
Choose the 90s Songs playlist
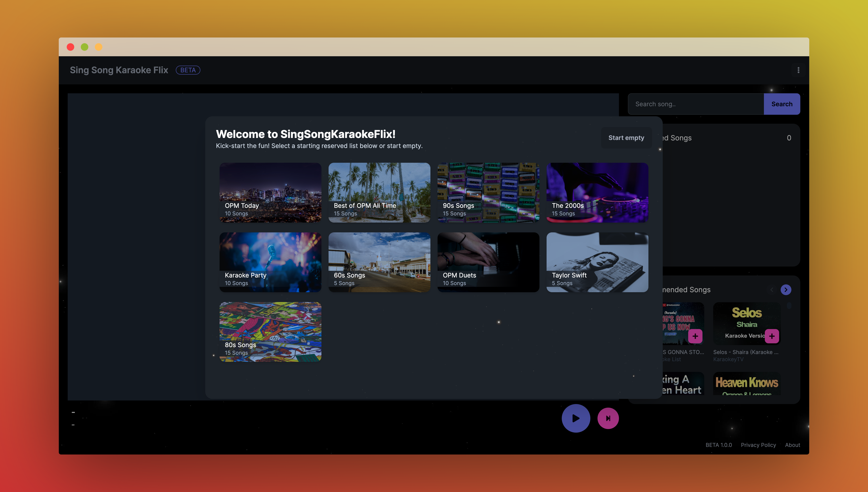[x=488, y=193]
